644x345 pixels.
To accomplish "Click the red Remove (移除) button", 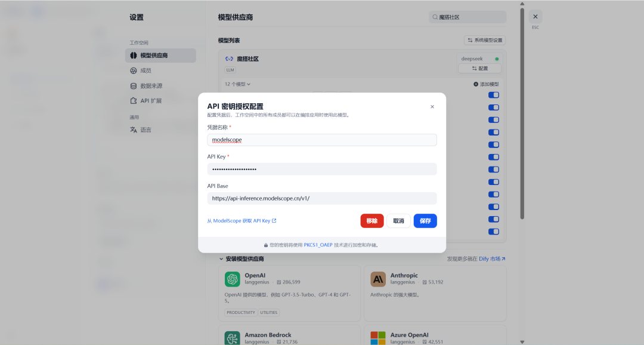I will [371, 221].
